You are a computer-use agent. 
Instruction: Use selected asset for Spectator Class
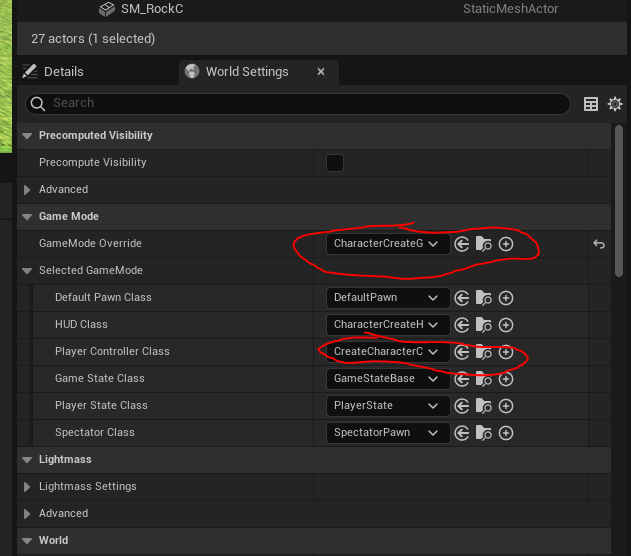[x=462, y=432]
